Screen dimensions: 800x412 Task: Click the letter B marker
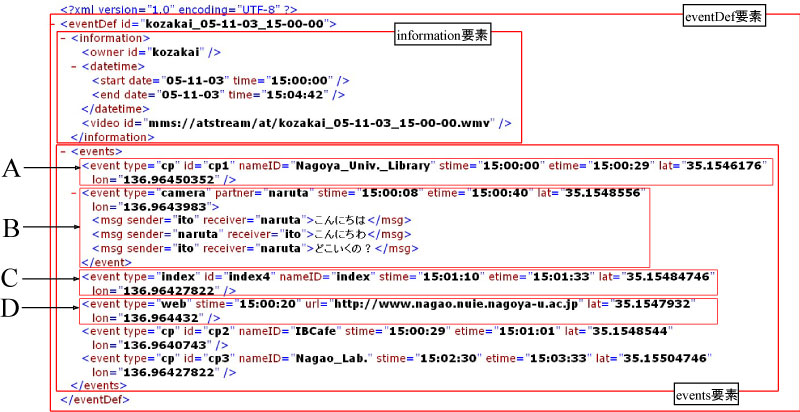pos(13,228)
